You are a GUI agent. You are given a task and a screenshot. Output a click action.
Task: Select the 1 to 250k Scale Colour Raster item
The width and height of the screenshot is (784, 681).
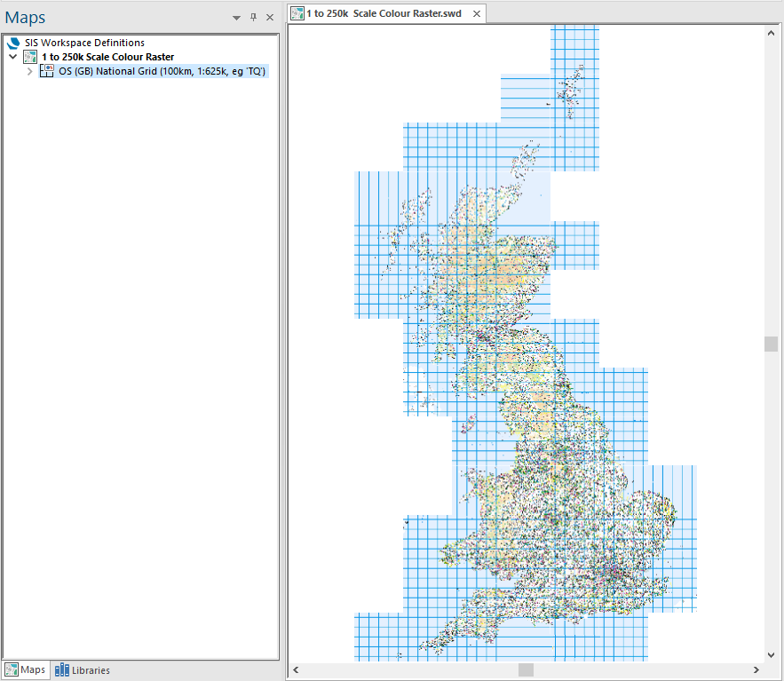pos(107,57)
